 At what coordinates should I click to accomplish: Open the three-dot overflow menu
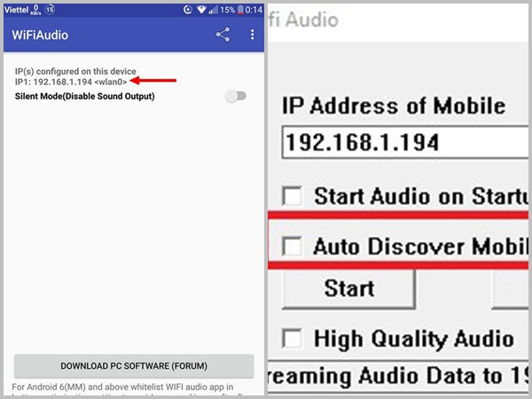click(252, 35)
